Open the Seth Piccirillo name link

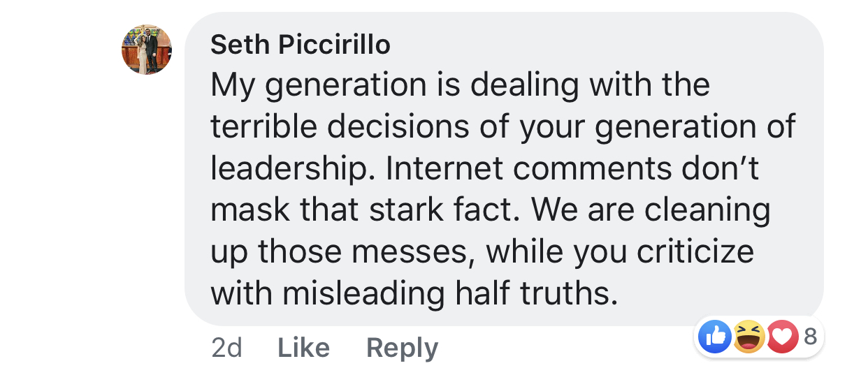click(x=301, y=45)
